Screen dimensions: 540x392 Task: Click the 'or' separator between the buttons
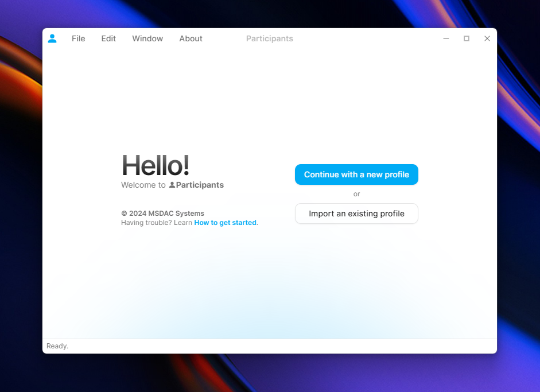coord(356,194)
